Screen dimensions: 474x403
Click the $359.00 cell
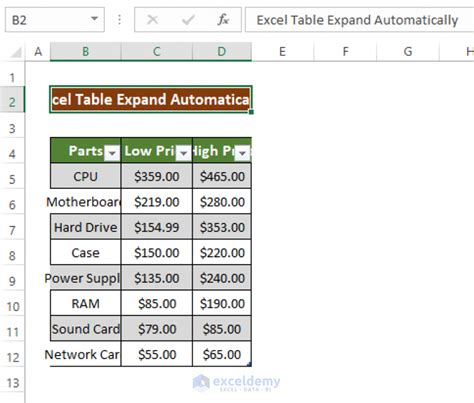pos(157,176)
